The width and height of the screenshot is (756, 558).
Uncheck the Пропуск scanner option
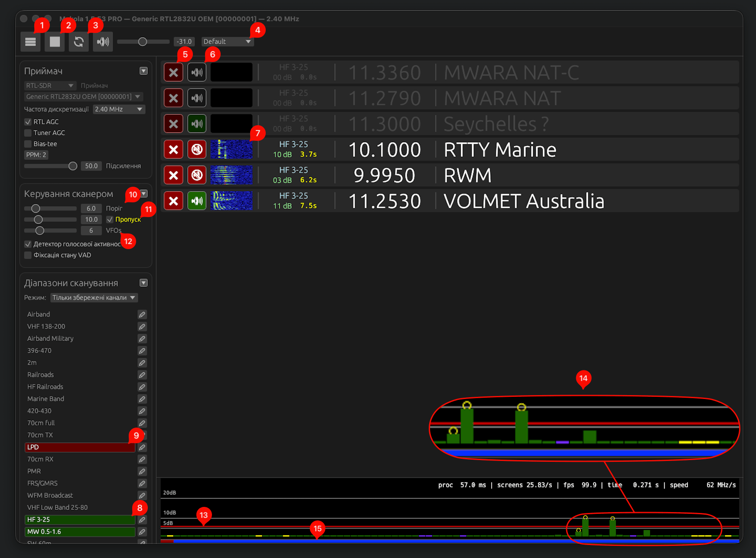(x=110, y=219)
